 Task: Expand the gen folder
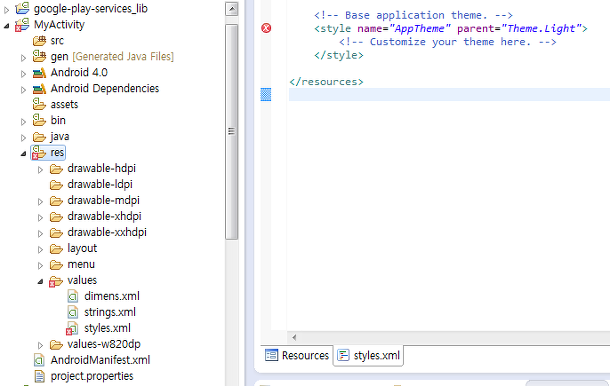(x=23, y=58)
